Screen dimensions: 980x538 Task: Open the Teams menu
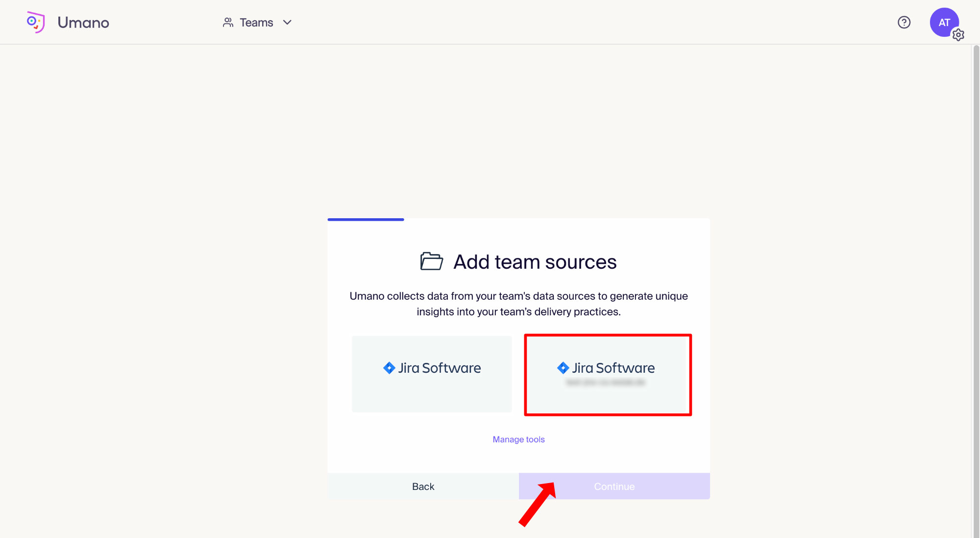256,23
